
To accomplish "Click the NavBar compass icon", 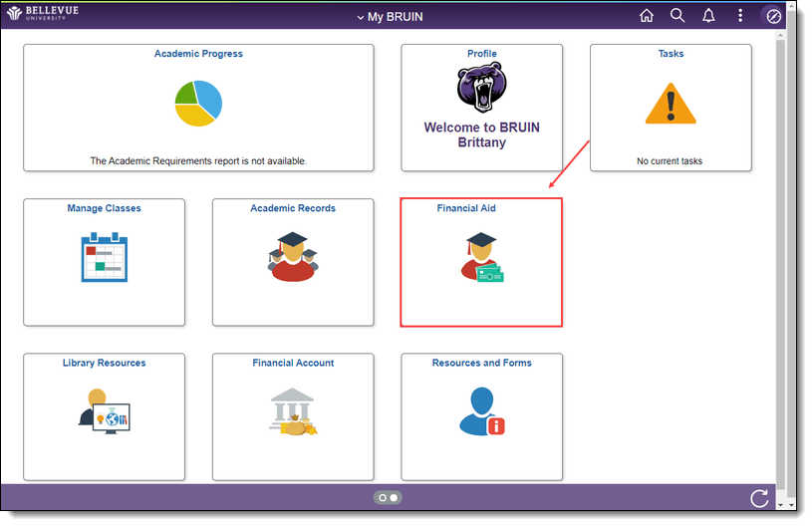I will pyautogui.click(x=773, y=17).
